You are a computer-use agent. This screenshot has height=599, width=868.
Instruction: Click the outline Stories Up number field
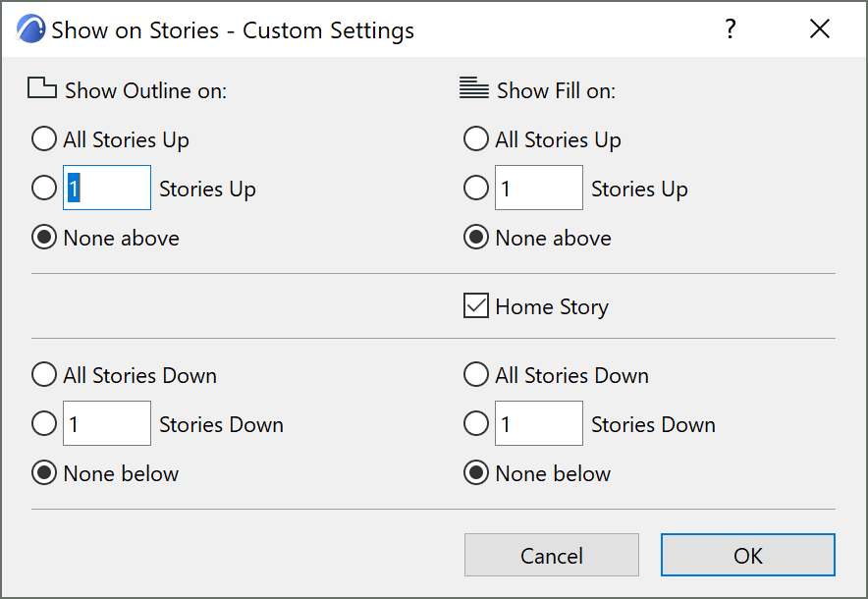tap(107, 188)
